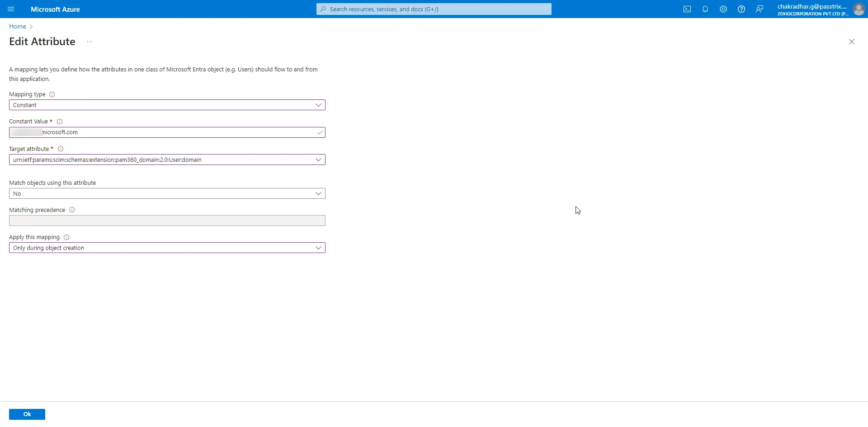
Task: Open the signed-in account avatar menu
Action: [x=859, y=9]
